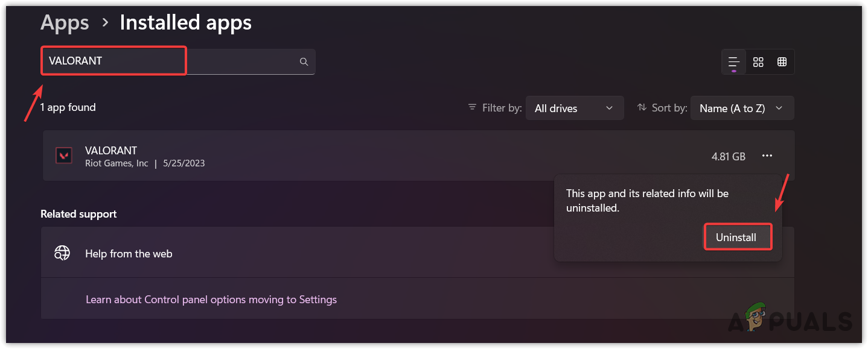The image size is (868, 349).
Task: Expand the Help from the web section
Action: pos(302,254)
